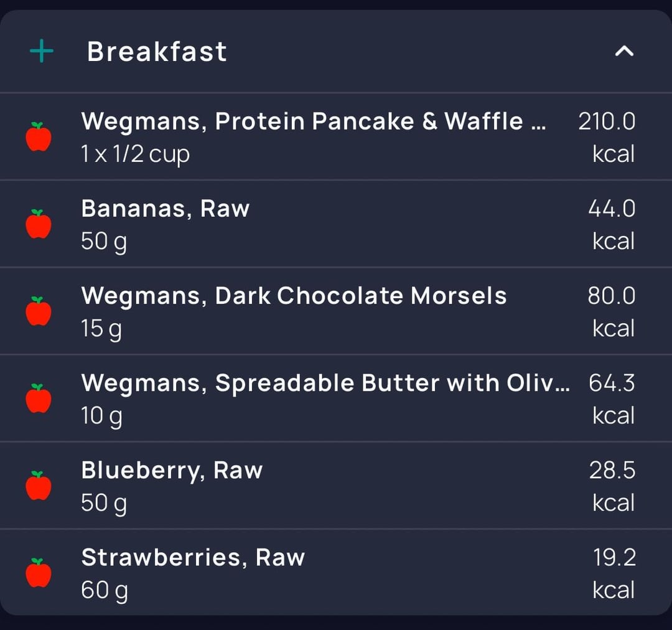Collapse the Breakfast section with the chevron
Image resolution: width=672 pixels, height=630 pixels.
tap(624, 51)
